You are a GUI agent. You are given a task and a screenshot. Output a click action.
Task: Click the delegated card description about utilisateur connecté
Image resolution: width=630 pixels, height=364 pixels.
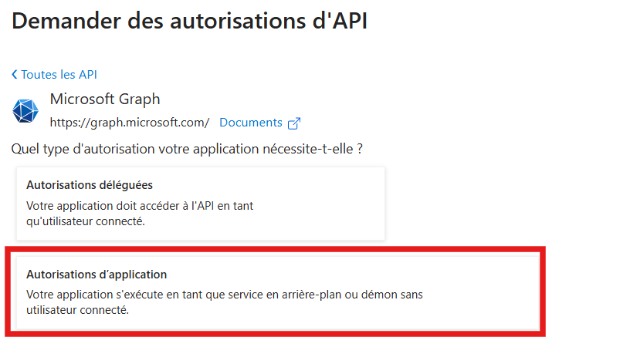(x=140, y=214)
